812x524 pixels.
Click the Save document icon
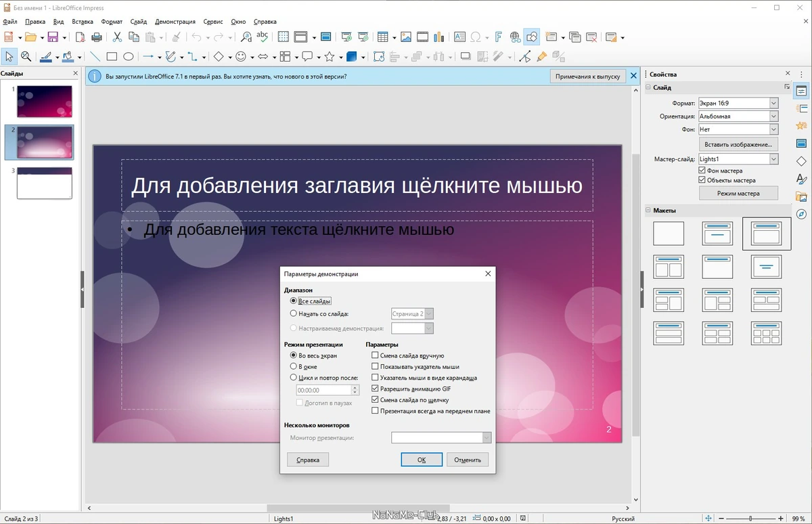[53, 37]
